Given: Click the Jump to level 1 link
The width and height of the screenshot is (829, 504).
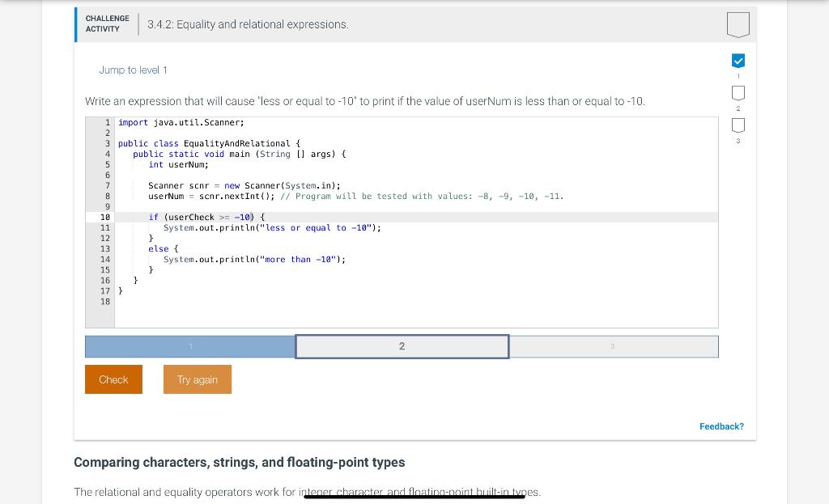Looking at the screenshot, I should click(x=132, y=70).
